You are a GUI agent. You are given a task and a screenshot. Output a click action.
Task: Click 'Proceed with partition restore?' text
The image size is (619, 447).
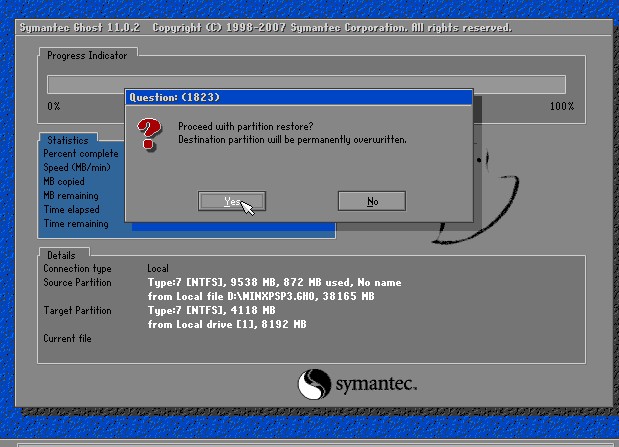pos(246,126)
